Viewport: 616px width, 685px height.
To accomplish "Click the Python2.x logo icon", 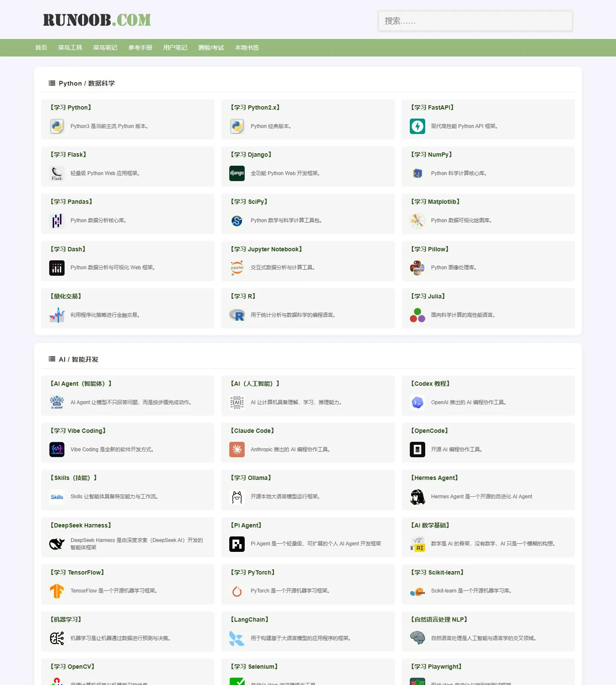I will [x=237, y=126].
